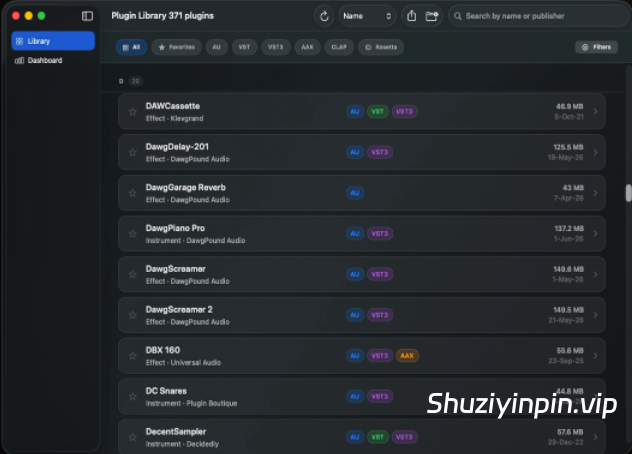Expand DAWCassette details chevron

pos(595,112)
